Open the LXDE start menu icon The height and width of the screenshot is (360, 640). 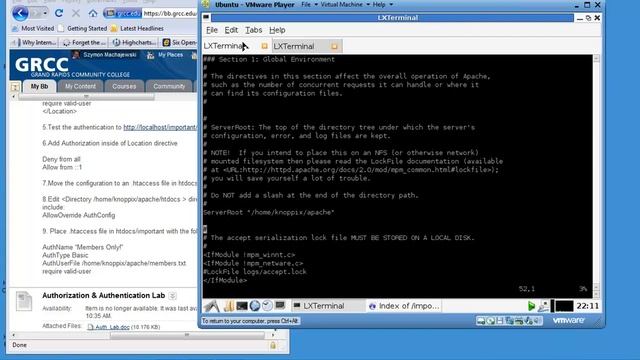coord(212,306)
